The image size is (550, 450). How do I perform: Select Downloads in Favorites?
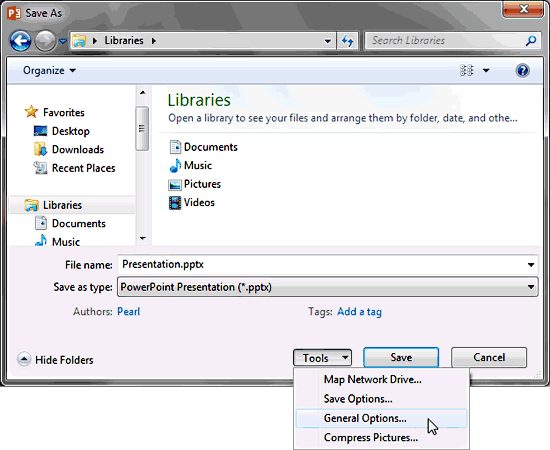pos(78,149)
